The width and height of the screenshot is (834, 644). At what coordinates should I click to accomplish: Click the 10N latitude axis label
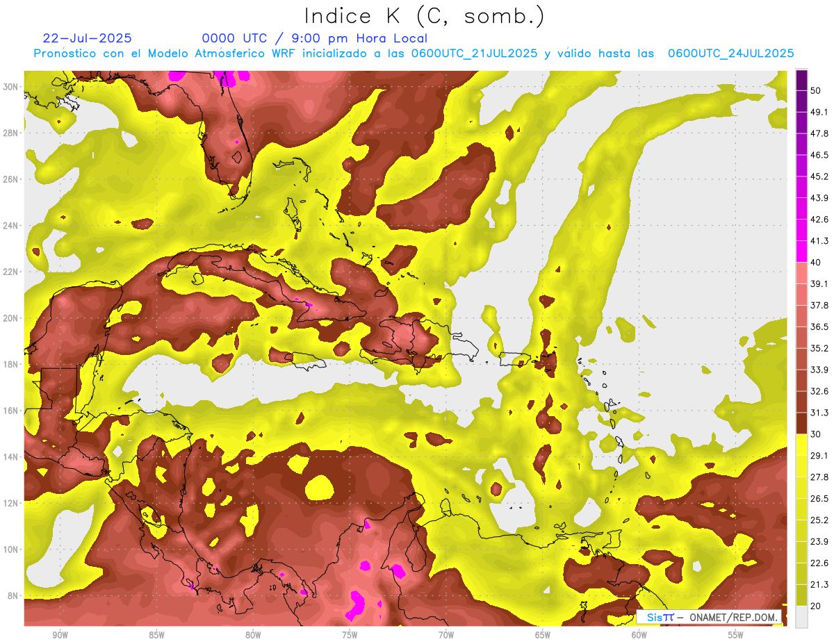[12, 550]
